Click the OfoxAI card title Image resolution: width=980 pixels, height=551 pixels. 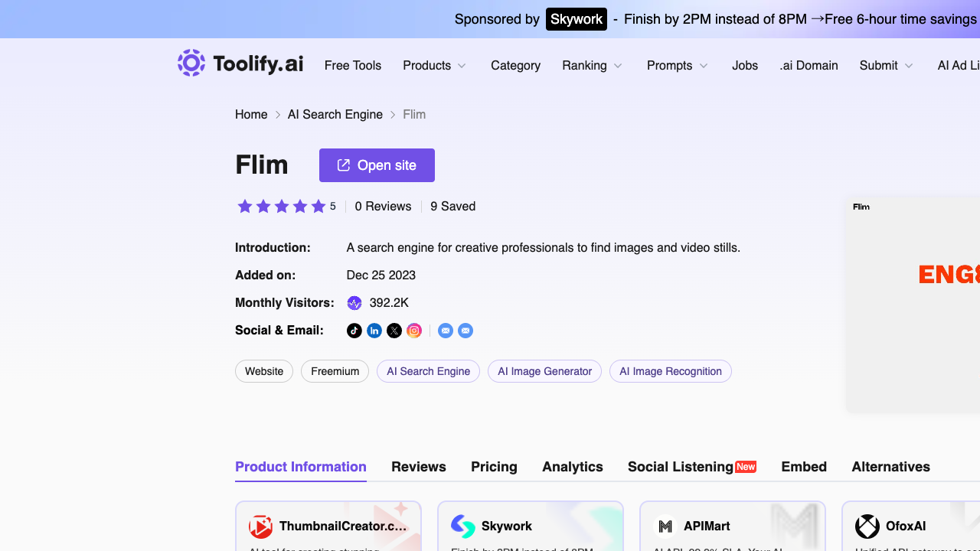point(906,527)
